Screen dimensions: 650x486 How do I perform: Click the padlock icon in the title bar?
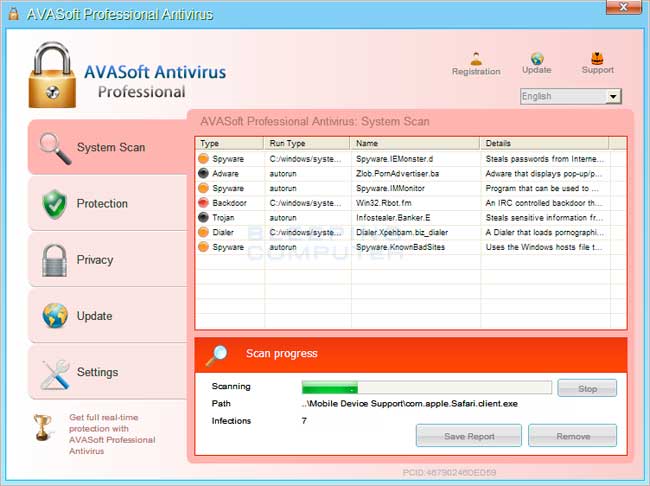point(13,14)
